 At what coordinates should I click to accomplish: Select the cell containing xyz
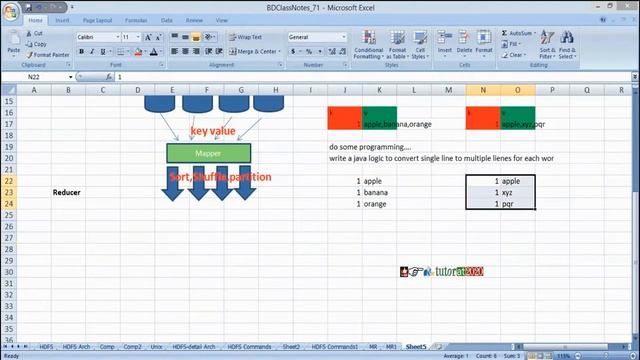pos(518,192)
